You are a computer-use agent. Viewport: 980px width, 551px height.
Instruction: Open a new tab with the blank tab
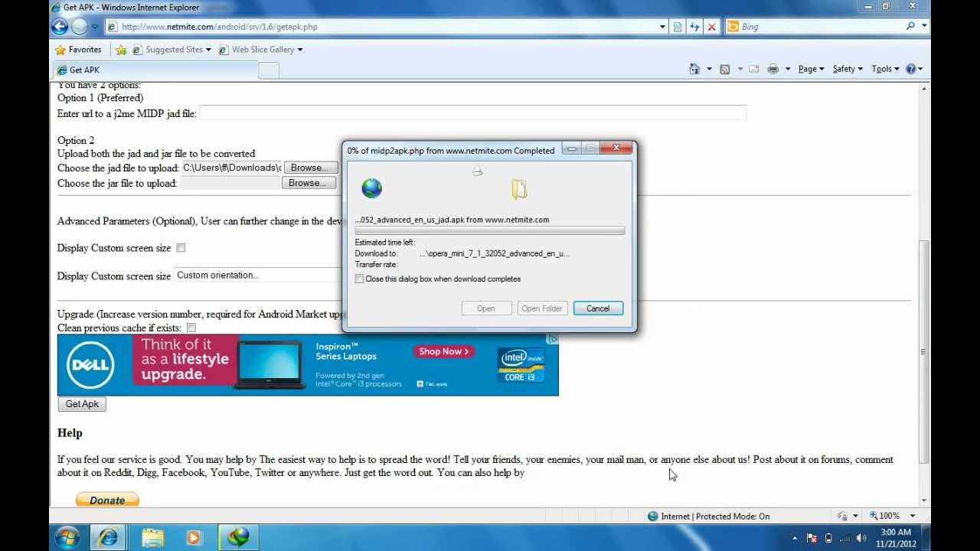click(x=269, y=70)
